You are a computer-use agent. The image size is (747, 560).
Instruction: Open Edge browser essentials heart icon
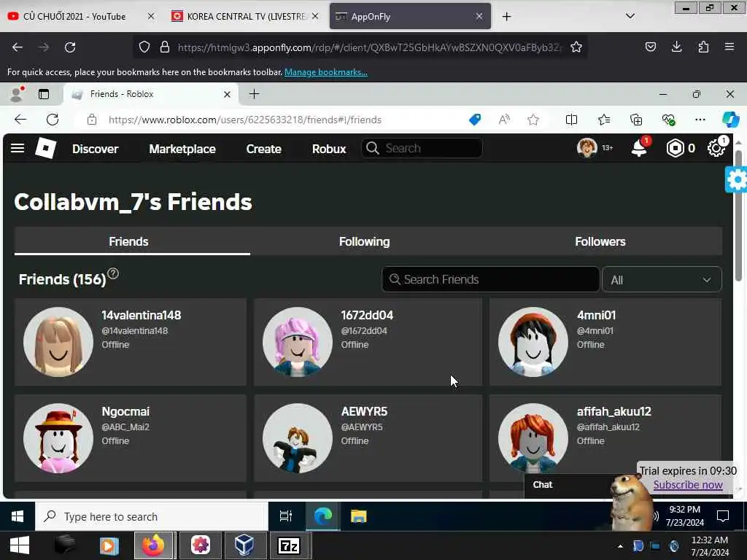[x=668, y=120]
